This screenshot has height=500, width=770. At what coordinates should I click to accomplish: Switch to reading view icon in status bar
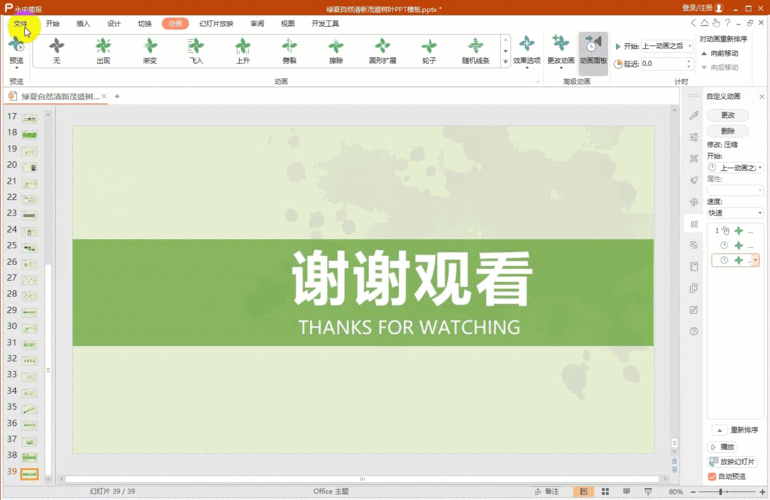coord(627,491)
